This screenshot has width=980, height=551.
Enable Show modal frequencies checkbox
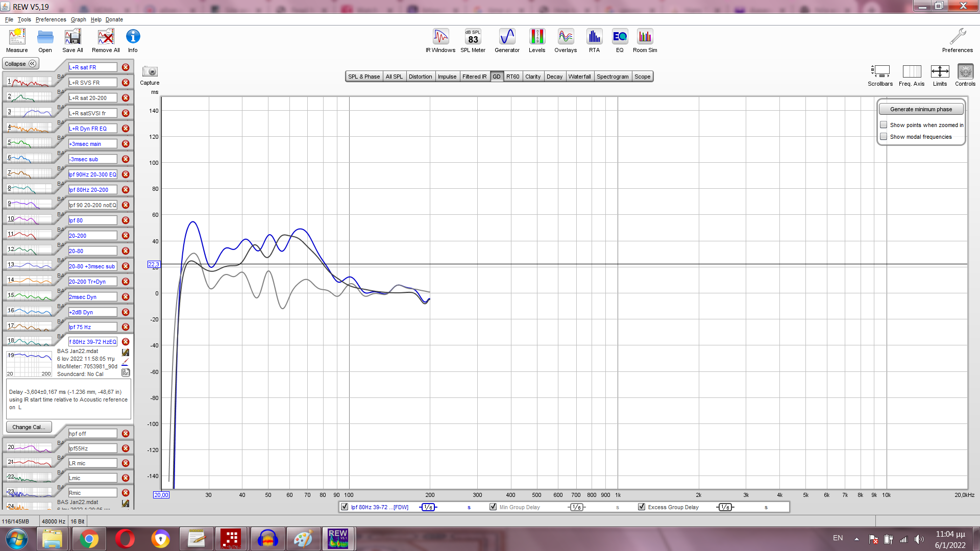point(884,137)
